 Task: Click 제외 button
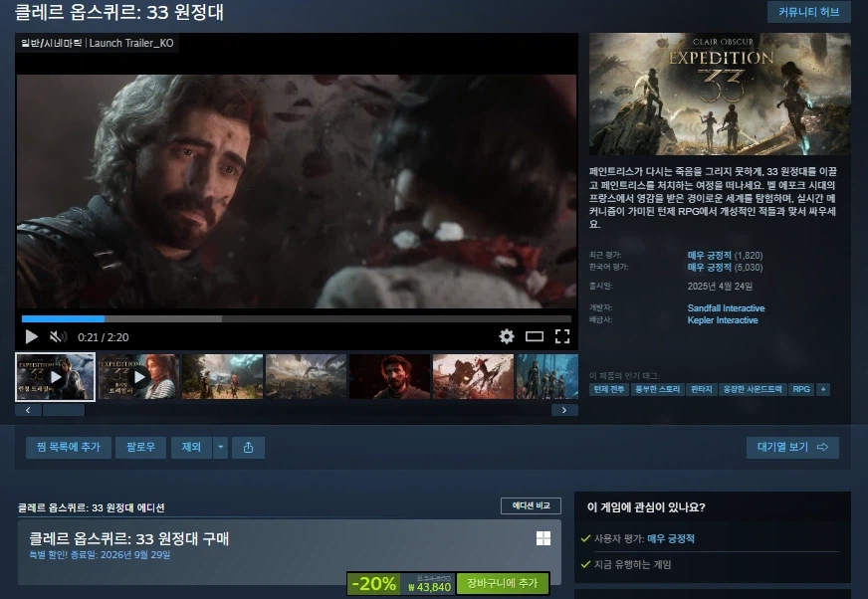[191, 448]
